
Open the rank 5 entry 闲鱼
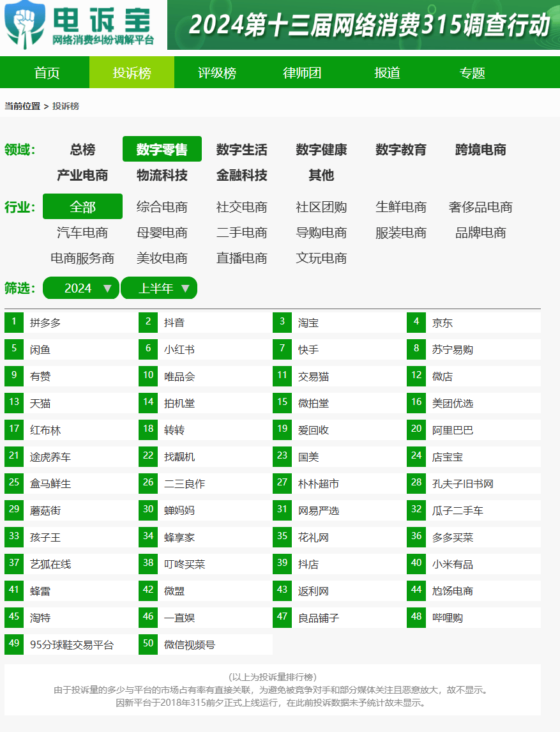click(72, 349)
